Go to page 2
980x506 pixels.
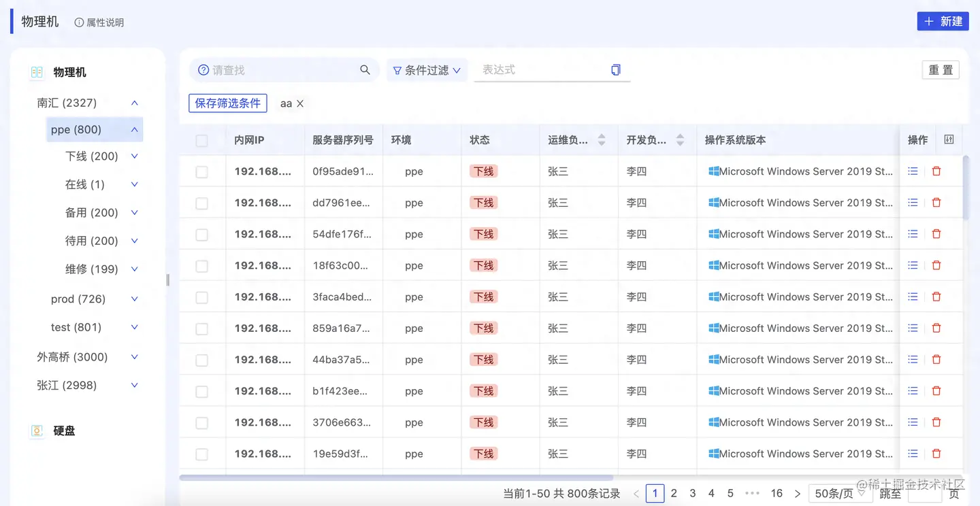click(674, 493)
